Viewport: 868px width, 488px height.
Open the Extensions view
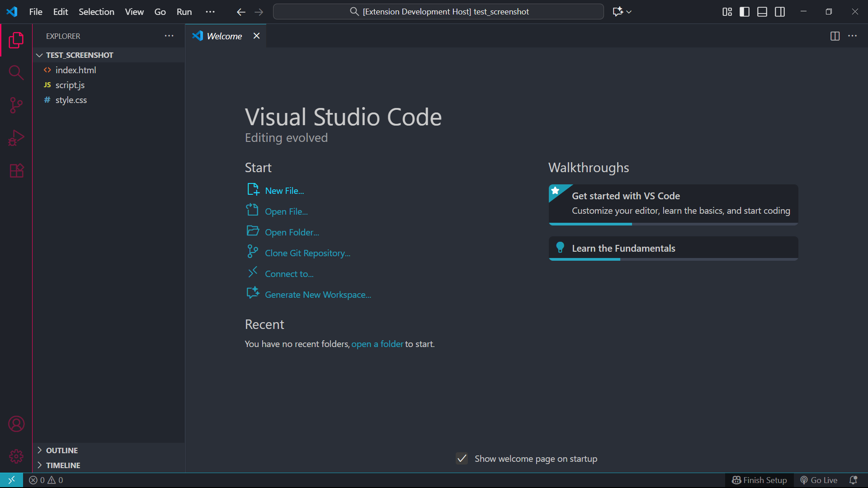click(x=16, y=171)
